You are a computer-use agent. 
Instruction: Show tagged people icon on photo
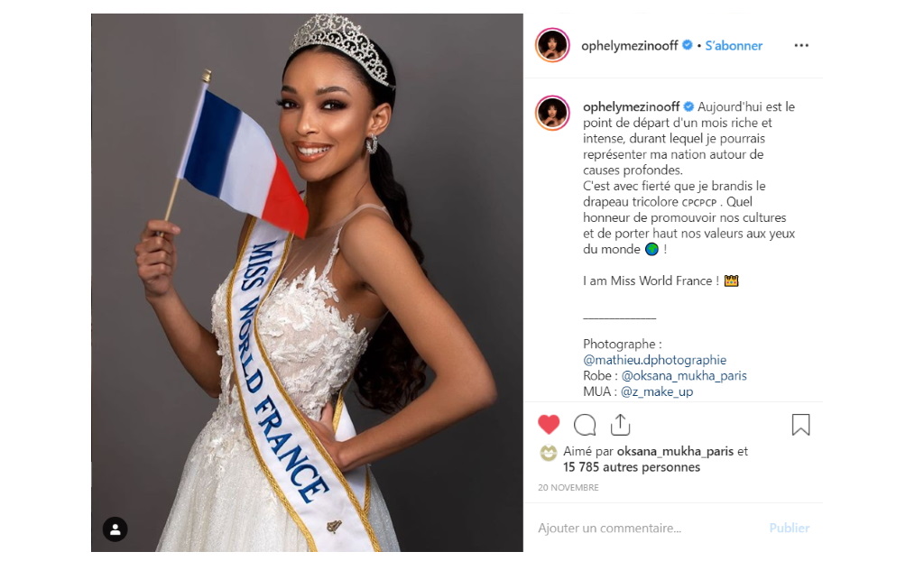[115, 529]
